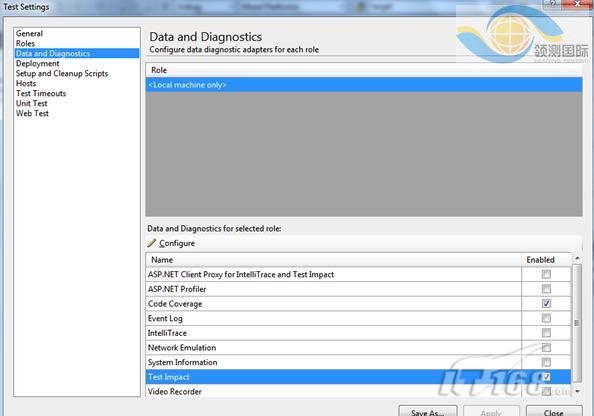This screenshot has width=594, height=416.
Task: Click the adapter list scroll down arrow
Action: (577, 391)
